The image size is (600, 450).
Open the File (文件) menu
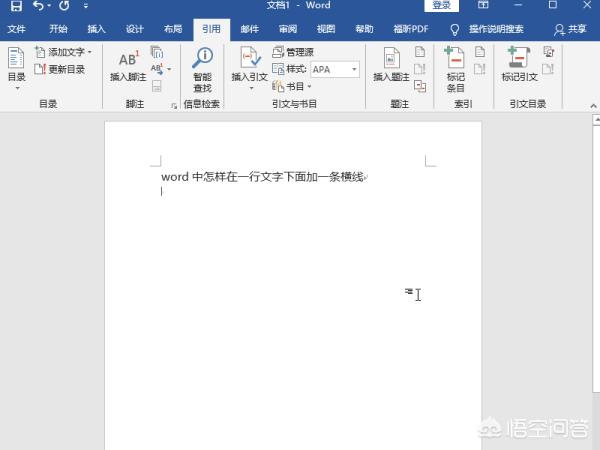[x=17, y=30]
